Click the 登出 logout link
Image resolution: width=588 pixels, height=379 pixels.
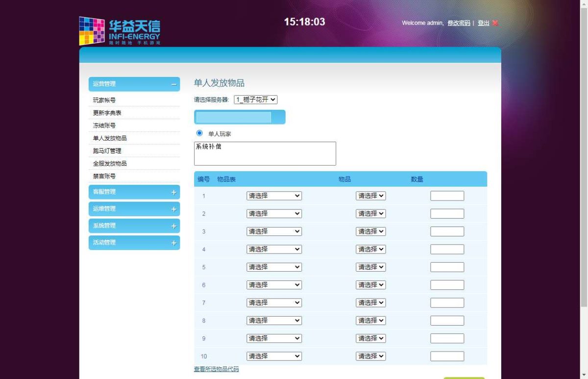point(483,23)
